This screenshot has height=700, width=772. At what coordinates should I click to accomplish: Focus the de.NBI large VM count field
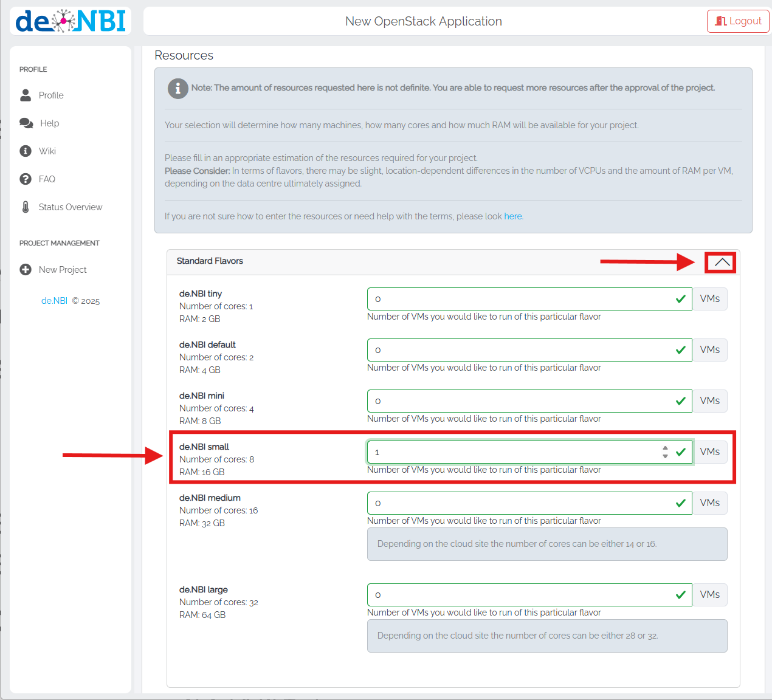[529, 595]
